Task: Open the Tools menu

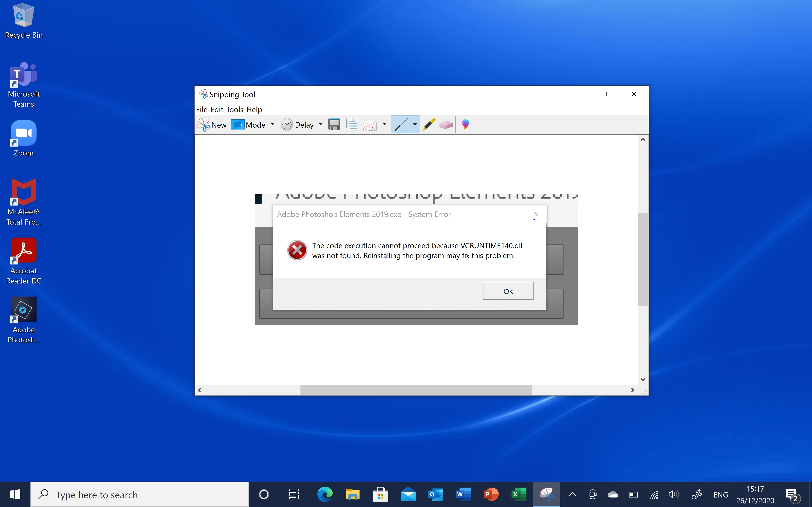Action: point(235,110)
